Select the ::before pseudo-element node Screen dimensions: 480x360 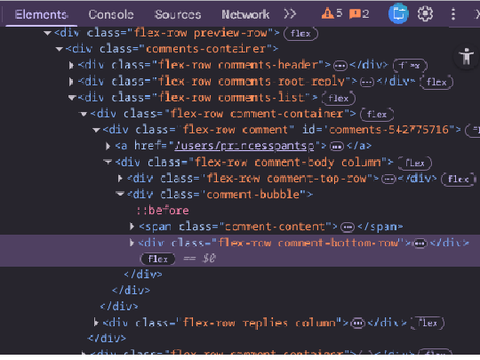coord(163,210)
